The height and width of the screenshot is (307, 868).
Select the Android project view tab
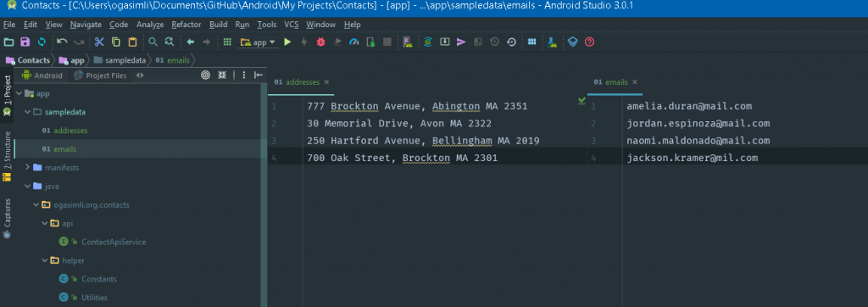[x=42, y=75]
